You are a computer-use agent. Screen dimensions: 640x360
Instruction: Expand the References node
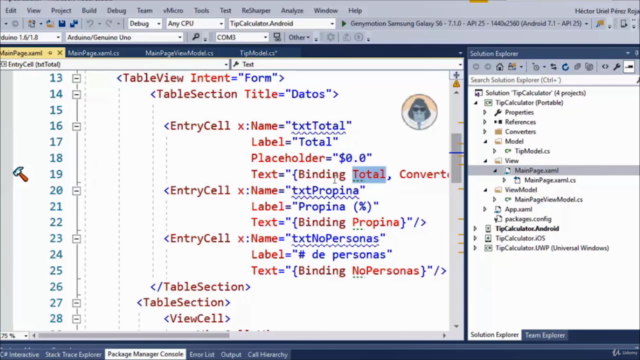485,122
